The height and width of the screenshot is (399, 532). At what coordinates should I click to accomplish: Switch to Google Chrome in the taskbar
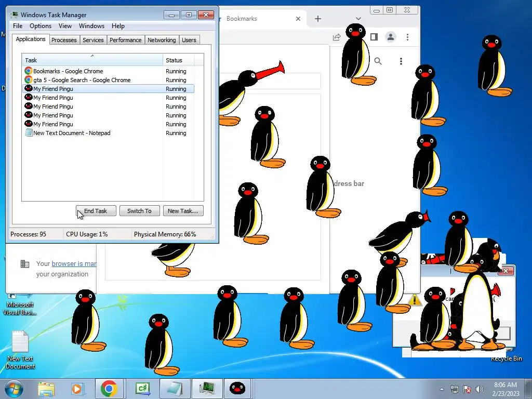click(109, 389)
